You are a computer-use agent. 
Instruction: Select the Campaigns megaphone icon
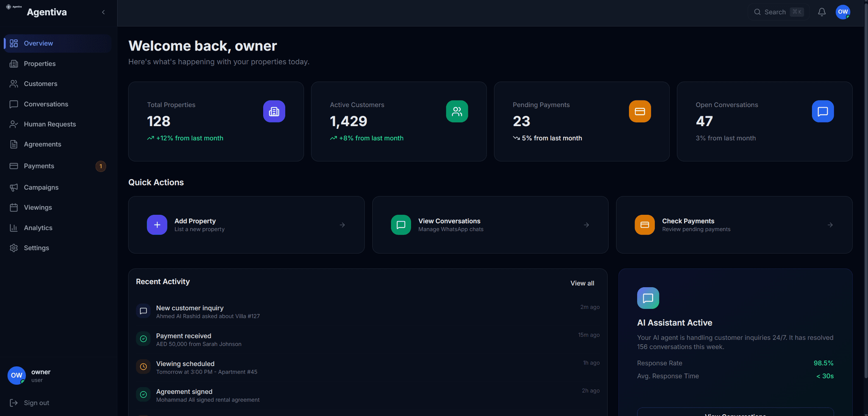(x=14, y=187)
